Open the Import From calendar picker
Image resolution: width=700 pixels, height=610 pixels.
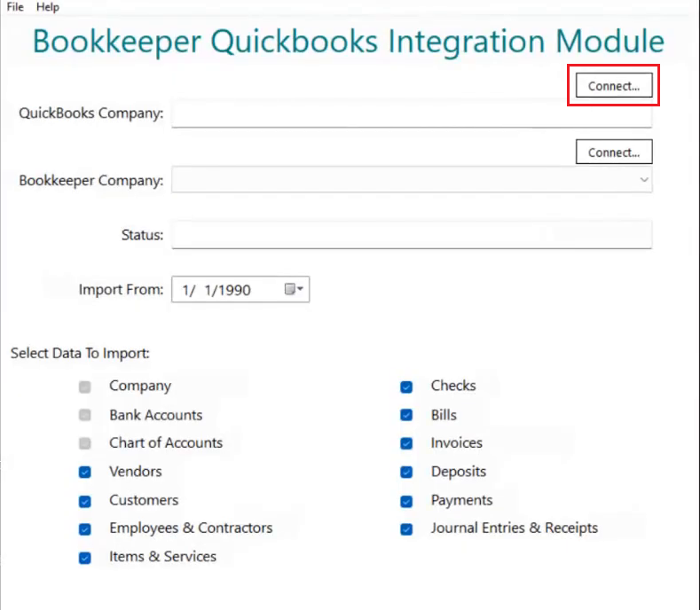294,289
